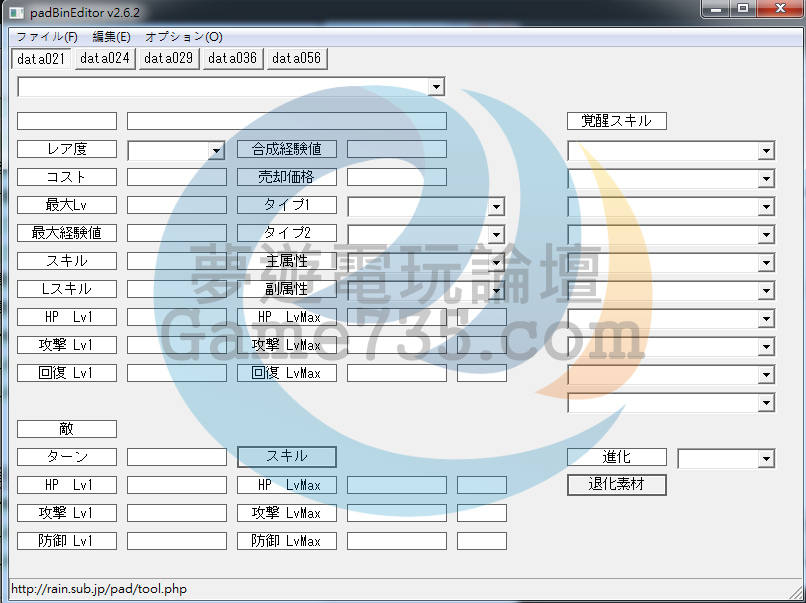806x603 pixels.
Task: Open the 編集(E) menu
Action: point(111,36)
